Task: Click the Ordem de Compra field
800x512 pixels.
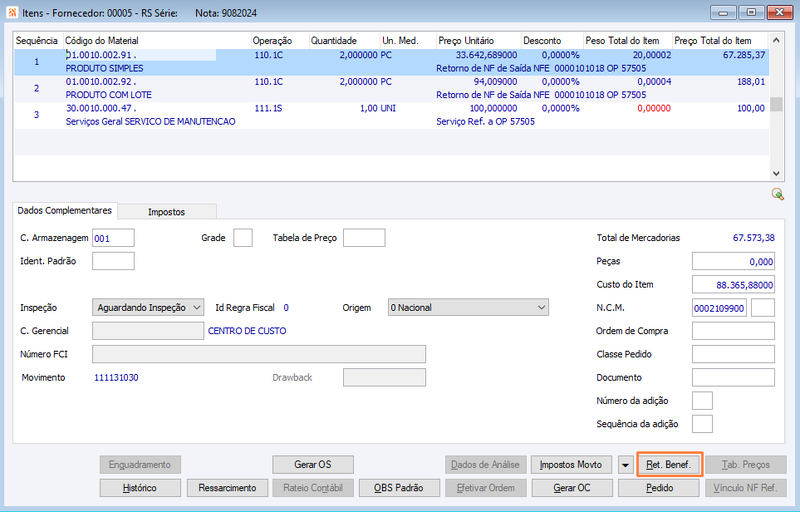Action: (733, 331)
